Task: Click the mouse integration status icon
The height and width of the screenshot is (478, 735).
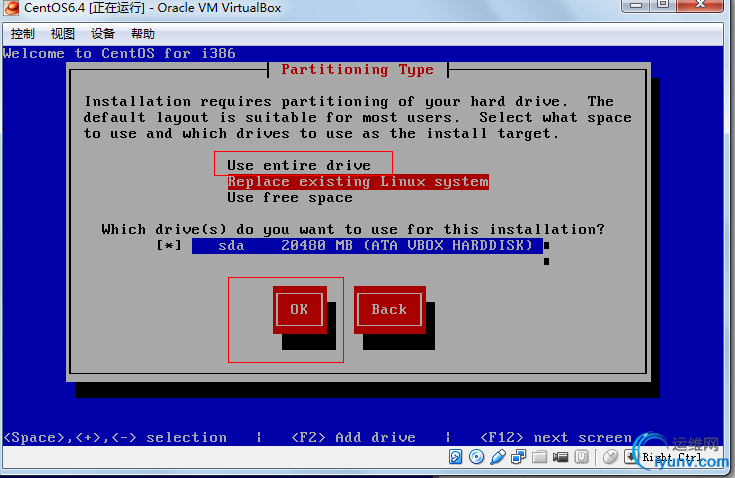Action: coord(610,456)
